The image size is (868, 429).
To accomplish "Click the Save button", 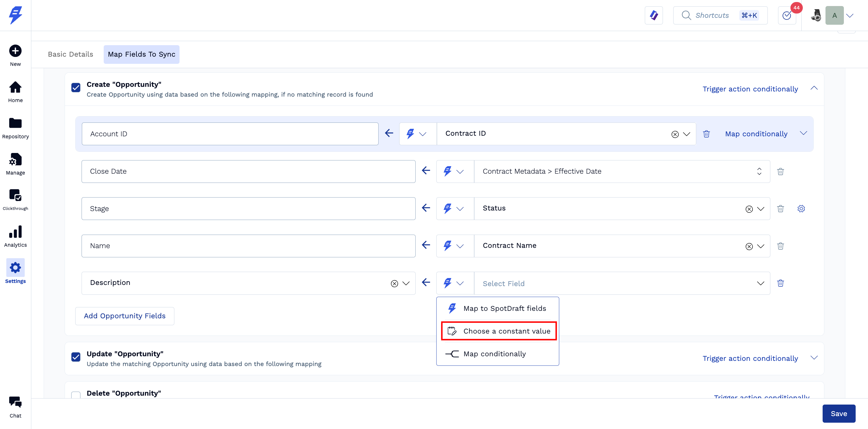I will tap(838, 413).
